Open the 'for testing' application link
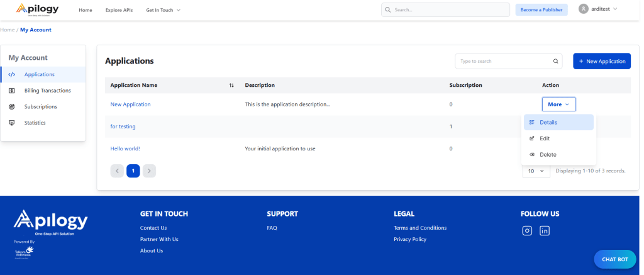The height and width of the screenshot is (275, 644). [123, 126]
